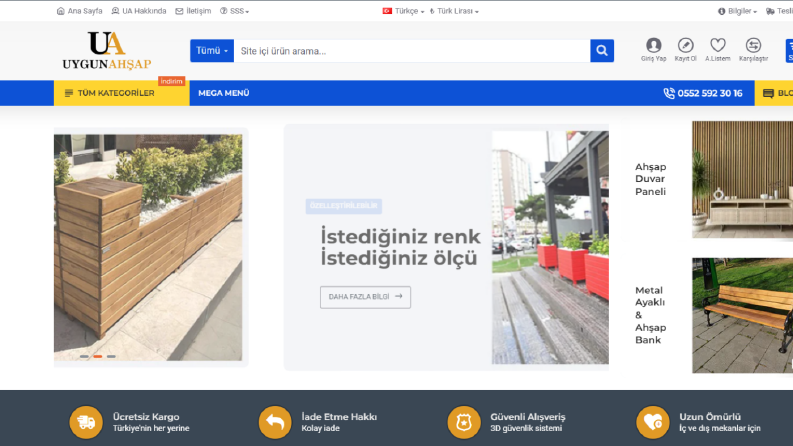Open the Türk Lirası currency dropdown
Screen dimensions: 793x446
pyautogui.click(x=454, y=11)
